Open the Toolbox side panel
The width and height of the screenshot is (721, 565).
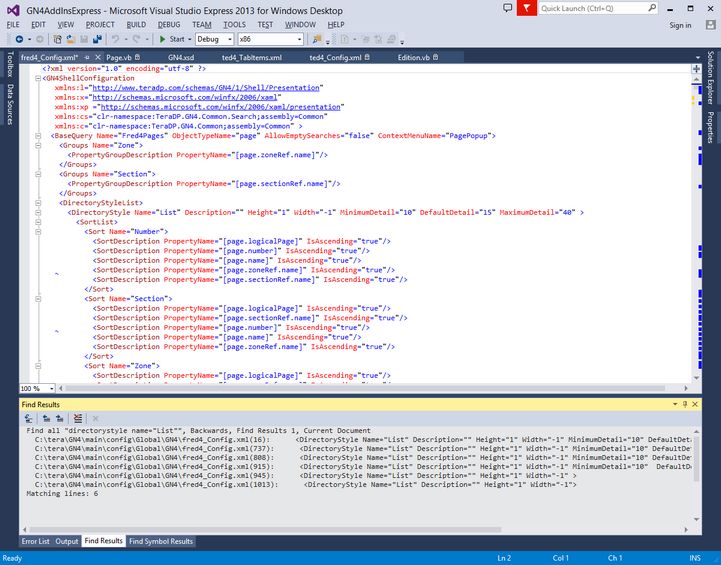[10, 64]
